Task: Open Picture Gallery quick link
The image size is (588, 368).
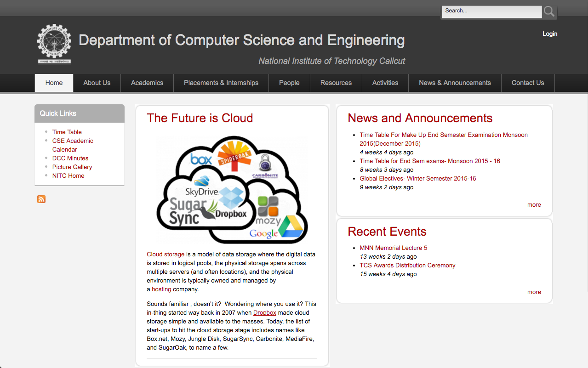Action: click(72, 167)
